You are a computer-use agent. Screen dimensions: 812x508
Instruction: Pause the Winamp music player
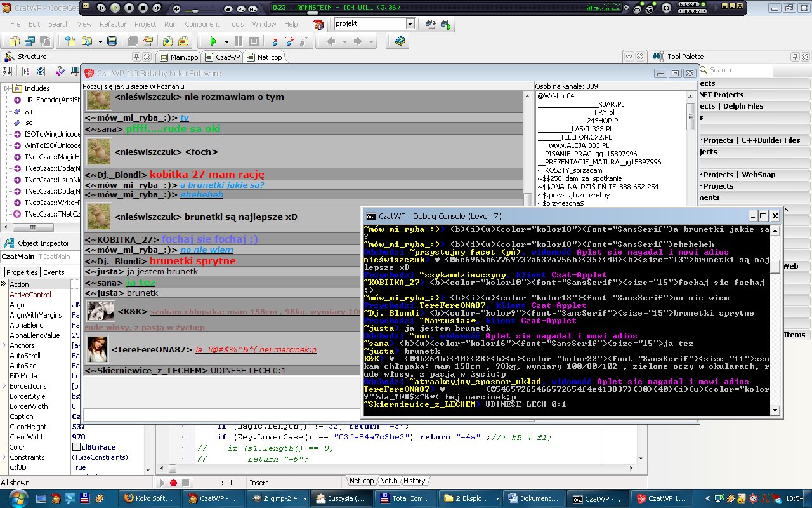pyautogui.click(x=129, y=8)
